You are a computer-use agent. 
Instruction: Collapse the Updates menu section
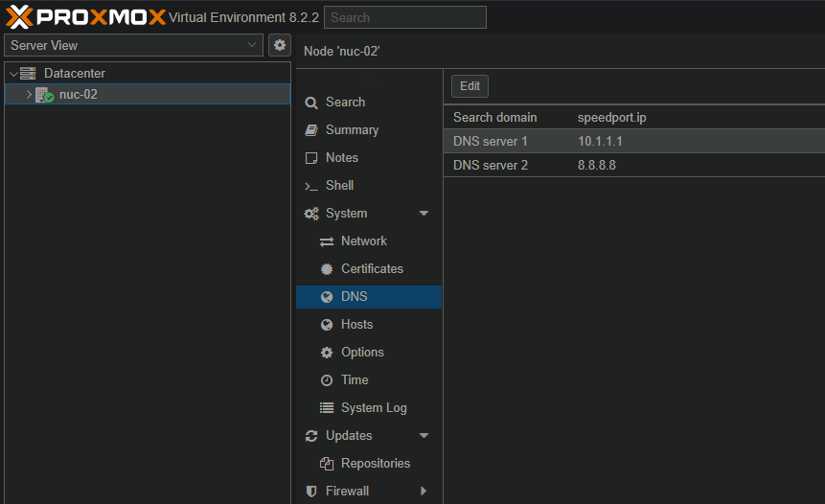424,436
